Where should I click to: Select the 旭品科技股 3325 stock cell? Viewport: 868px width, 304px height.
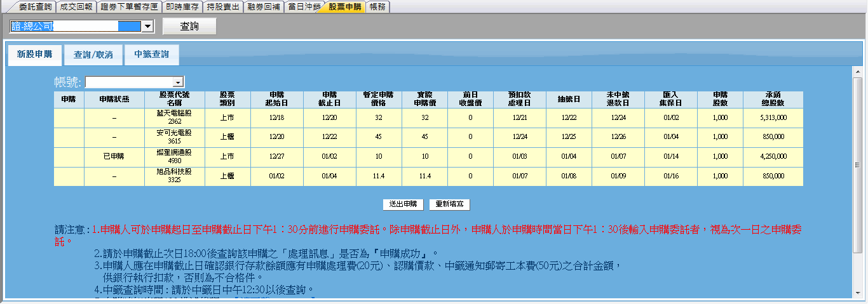coord(173,176)
